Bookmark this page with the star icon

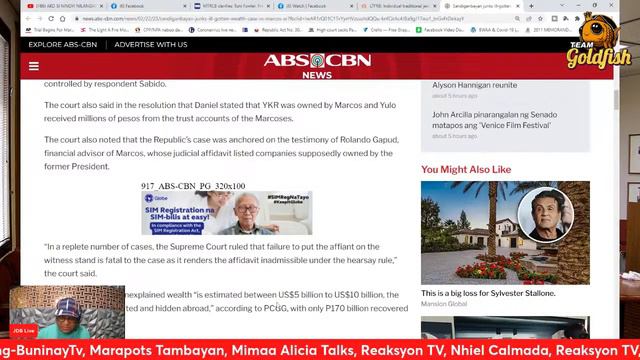(540, 18)
